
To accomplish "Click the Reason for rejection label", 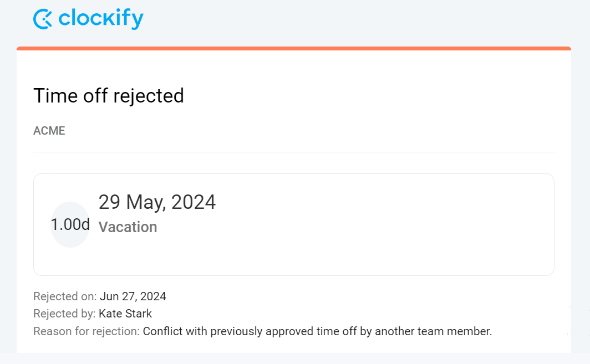I will (x=87, y=331).
